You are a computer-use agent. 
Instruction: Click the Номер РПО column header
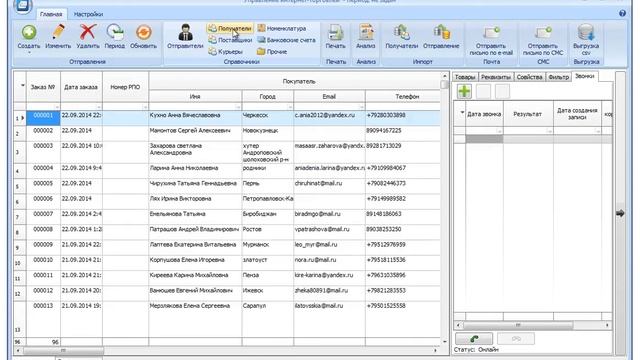coord(125,87)
